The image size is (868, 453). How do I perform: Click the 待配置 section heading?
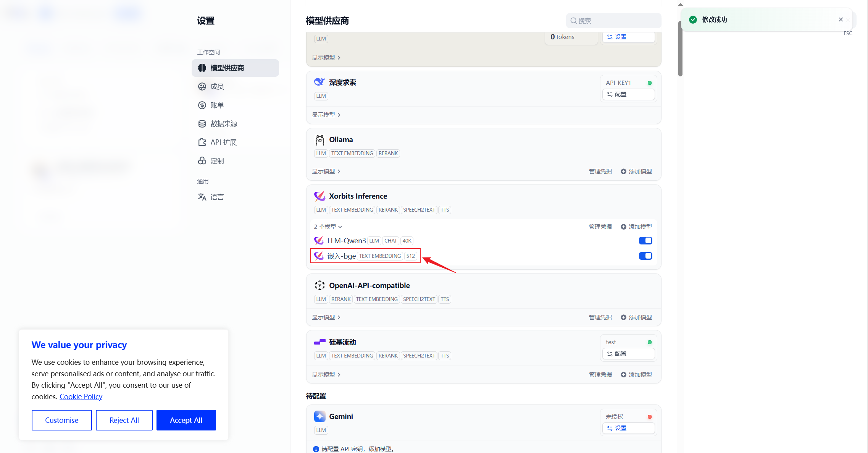tap(316, 396)
